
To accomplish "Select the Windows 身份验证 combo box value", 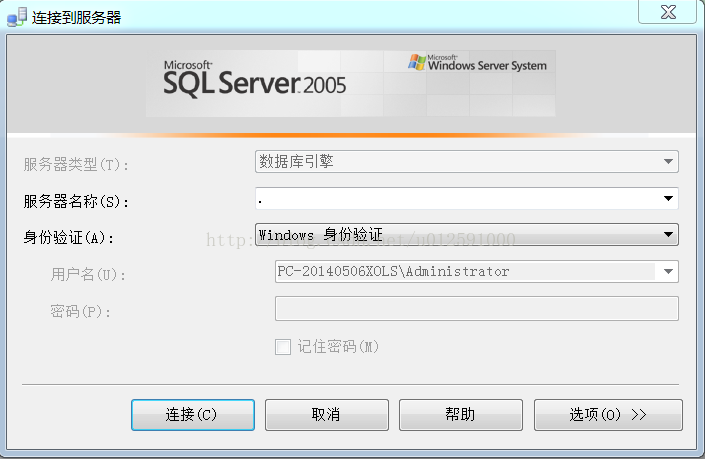I will pos(467,234).
